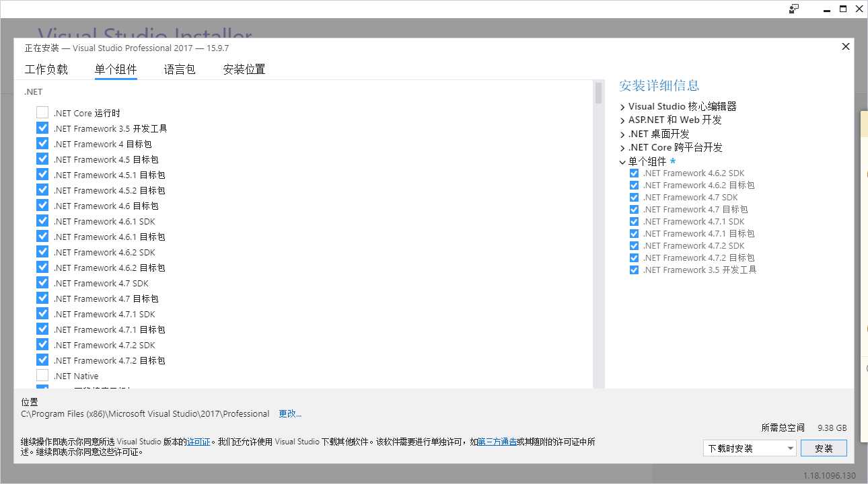Image resolution: width=868 pixels, height=484 pixels.
Task: Toggle .NET Framework 4.6 目标包 checkbox
Action: pyautogui.click(x=42, y=205)
